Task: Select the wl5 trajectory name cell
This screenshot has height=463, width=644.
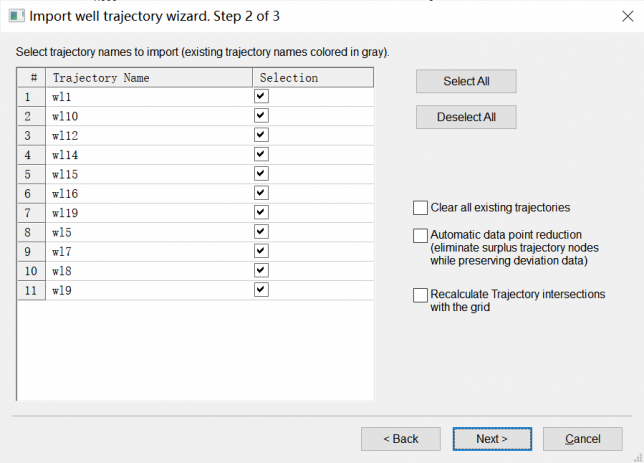Action: click(149, 232)
